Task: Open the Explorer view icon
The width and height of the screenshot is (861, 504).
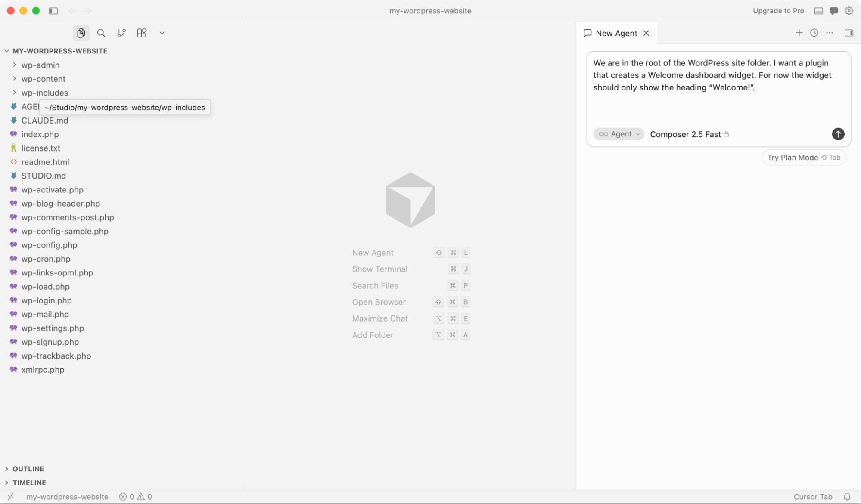Action: [x=81, y=33]
